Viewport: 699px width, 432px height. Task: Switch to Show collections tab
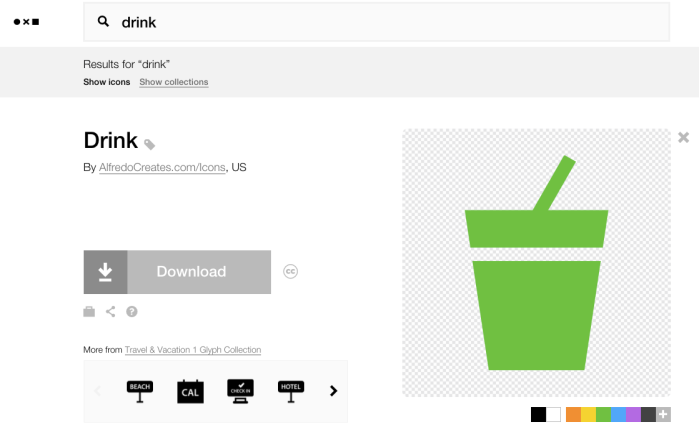click(x=174, y=82)
